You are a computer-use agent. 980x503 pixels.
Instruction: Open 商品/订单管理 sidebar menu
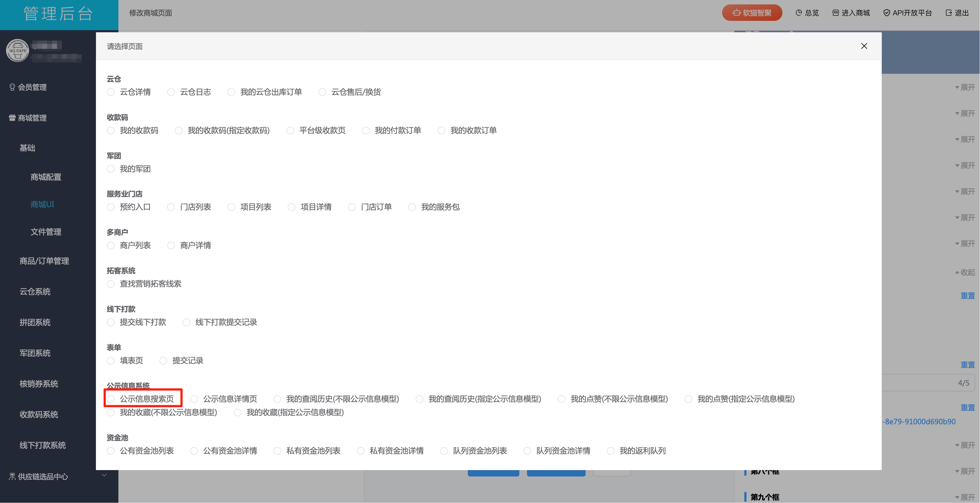click(x=44, y=261)
